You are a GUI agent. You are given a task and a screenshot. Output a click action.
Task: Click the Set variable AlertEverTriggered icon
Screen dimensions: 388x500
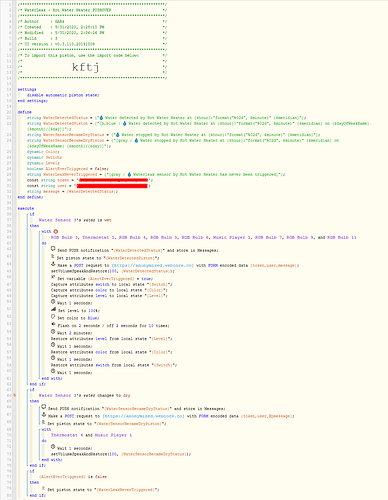coord(53,277)
